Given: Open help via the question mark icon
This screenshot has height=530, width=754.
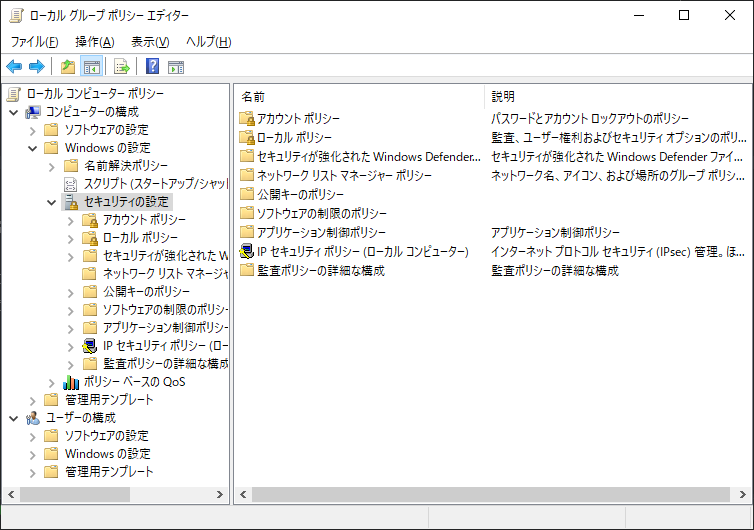Looking at the screenshot, I should [x=152, y=66].
